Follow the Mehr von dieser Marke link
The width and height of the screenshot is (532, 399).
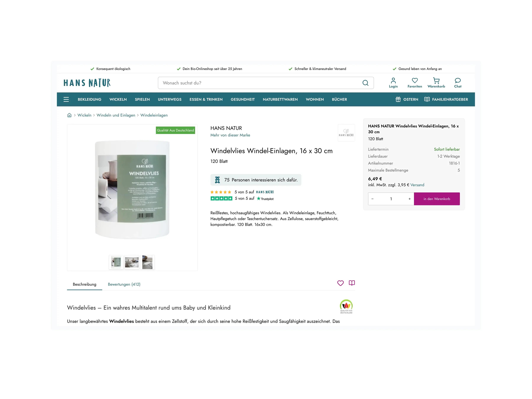(x=230, y=135)
